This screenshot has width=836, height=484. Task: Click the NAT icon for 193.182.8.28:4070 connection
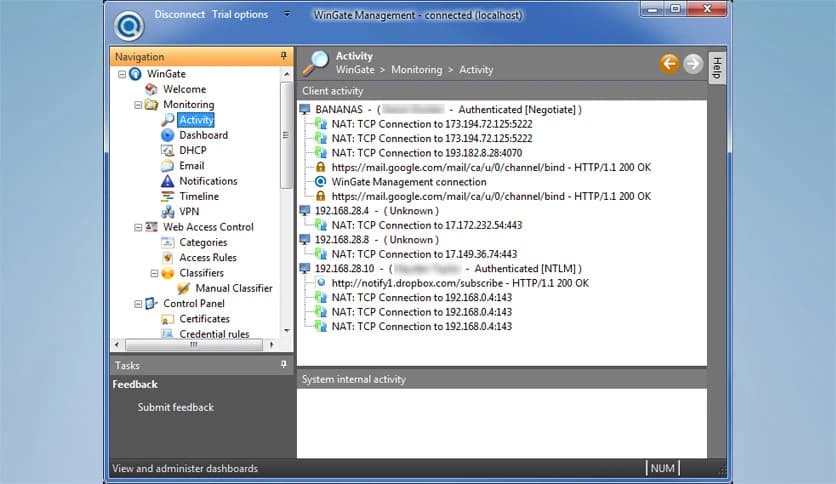(x=320, y=152)
